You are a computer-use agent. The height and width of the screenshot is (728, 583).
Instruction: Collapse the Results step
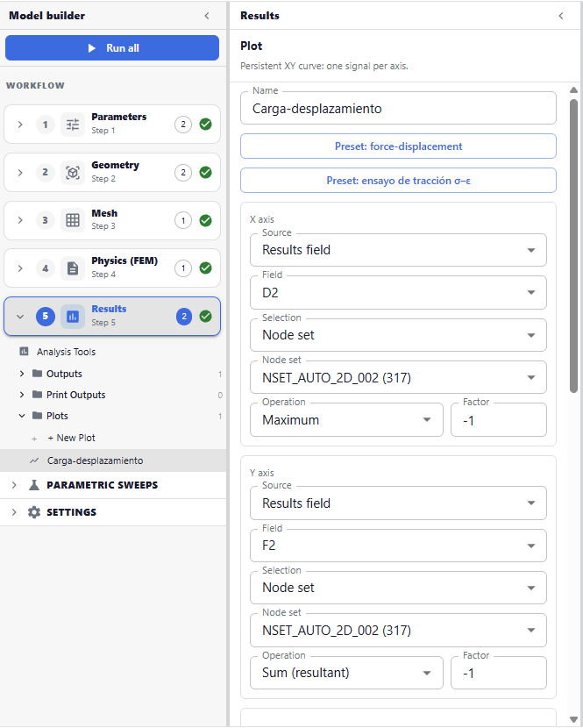pos(20,317)
